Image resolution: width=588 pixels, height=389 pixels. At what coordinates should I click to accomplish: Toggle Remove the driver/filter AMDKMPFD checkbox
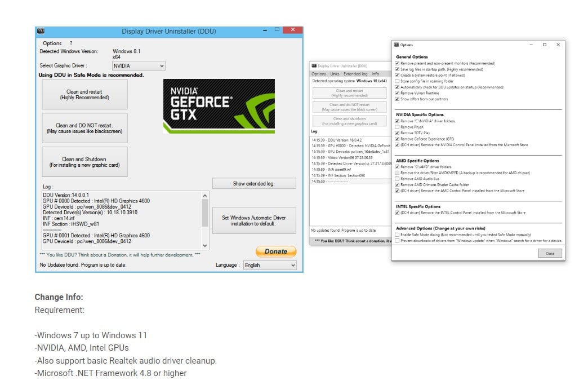point(397,173)
